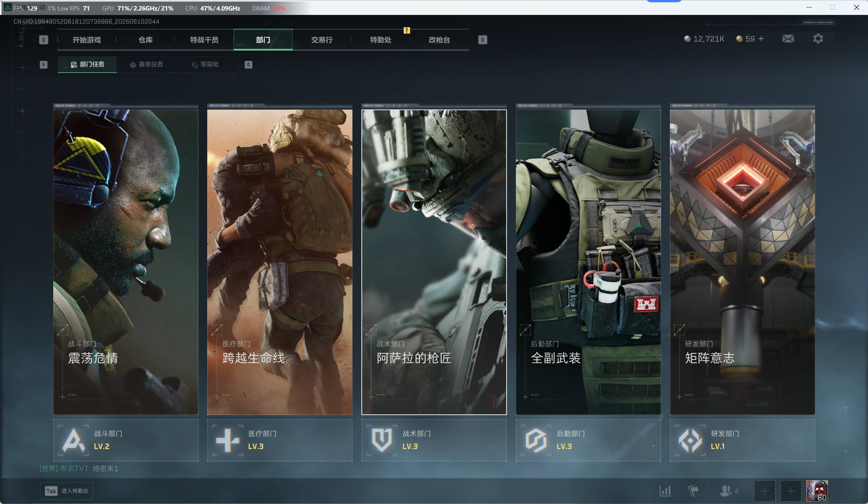Click the gold coin 59 icon
The width and height of the screenshot is (868, 504).
[x=739, y=39]
